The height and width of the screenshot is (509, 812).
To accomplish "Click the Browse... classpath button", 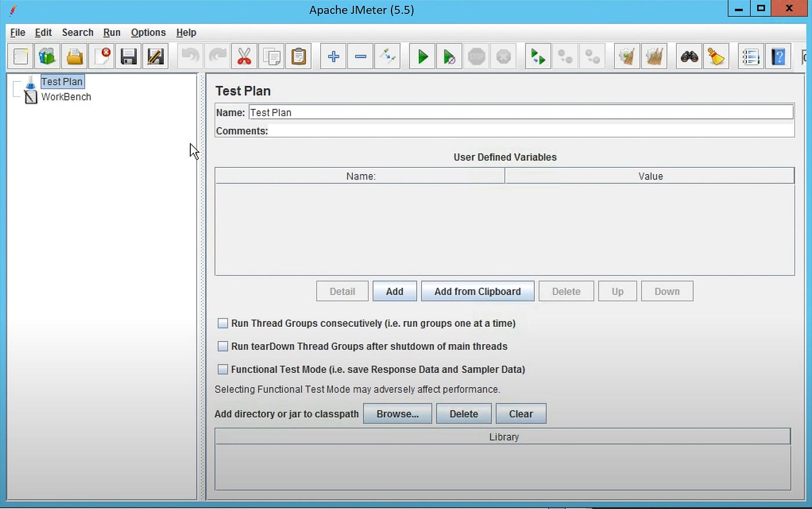I will (x=397, y=414).
